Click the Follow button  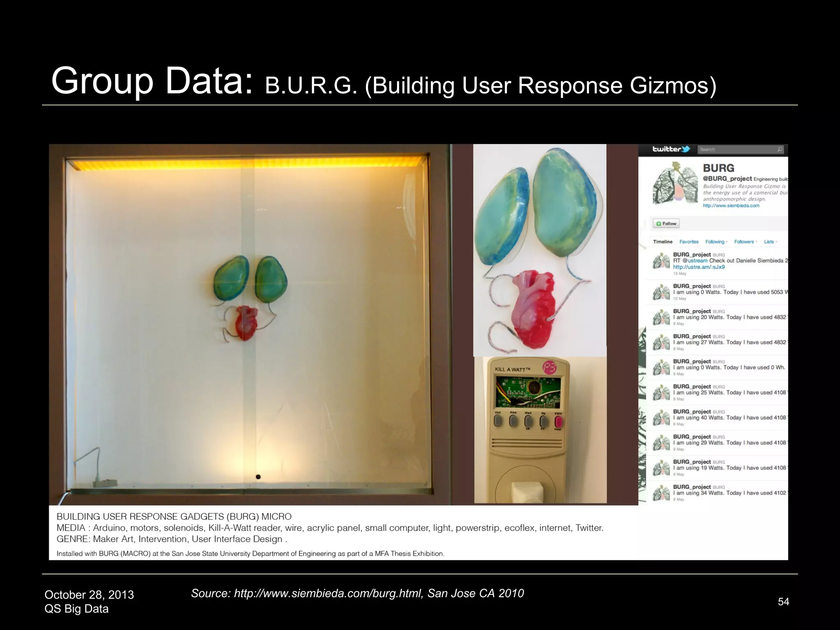click(666, 224)
